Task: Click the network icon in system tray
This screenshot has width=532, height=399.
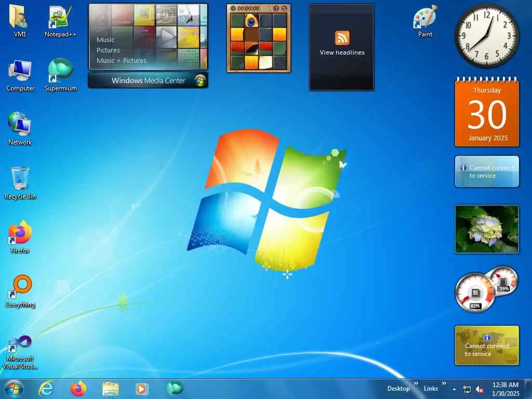Action: [467, 390]
